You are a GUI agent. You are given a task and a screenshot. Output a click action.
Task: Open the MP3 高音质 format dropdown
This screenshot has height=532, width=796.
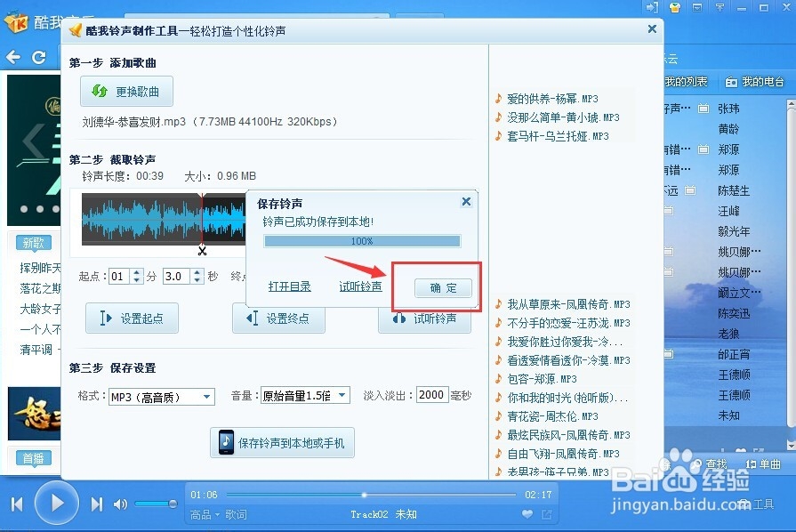point(160,395)
